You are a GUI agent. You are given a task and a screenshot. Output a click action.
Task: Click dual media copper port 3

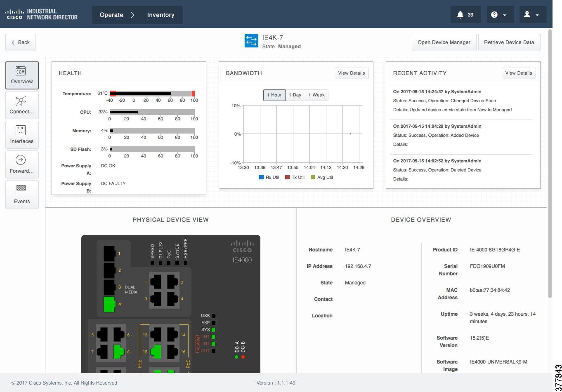156,298
